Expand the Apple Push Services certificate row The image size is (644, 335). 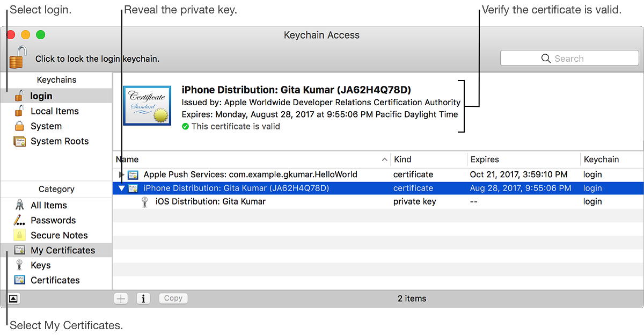[x=121, y=174]
